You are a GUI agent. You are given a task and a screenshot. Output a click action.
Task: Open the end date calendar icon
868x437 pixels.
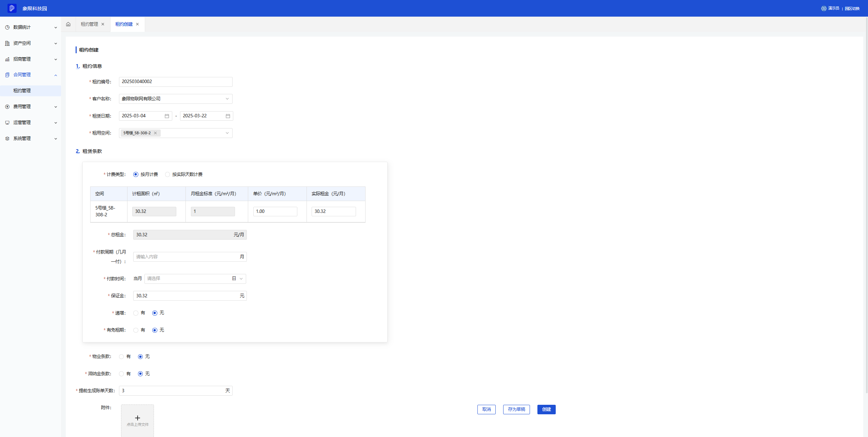[228, 116]
